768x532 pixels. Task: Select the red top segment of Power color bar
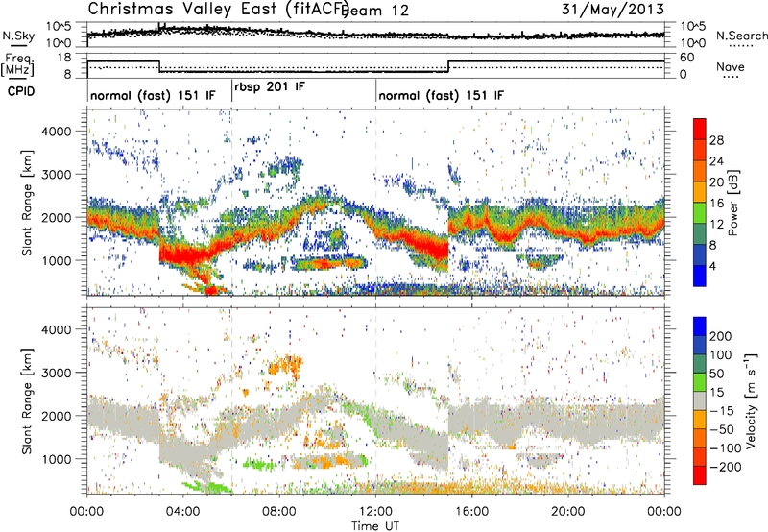click(x=700, y=128)
